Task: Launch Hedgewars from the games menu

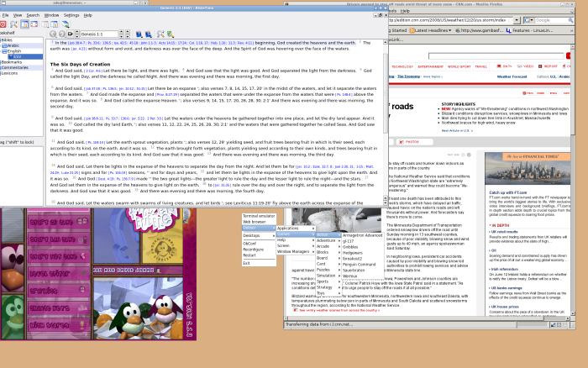Action: coord(363,253)
